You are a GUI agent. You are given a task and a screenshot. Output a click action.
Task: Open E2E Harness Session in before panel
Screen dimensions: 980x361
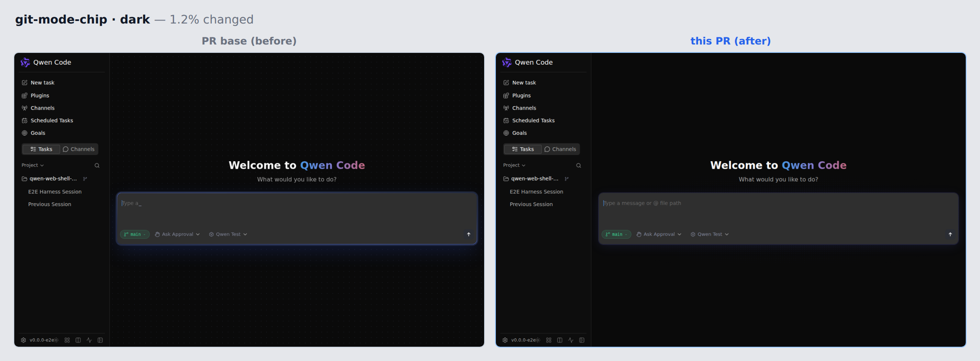(55, 192)
